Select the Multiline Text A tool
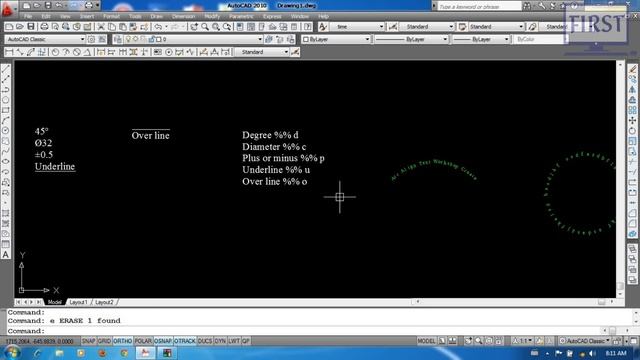The width and height of the screenshot is (640, 360). [x=6, y=254]
